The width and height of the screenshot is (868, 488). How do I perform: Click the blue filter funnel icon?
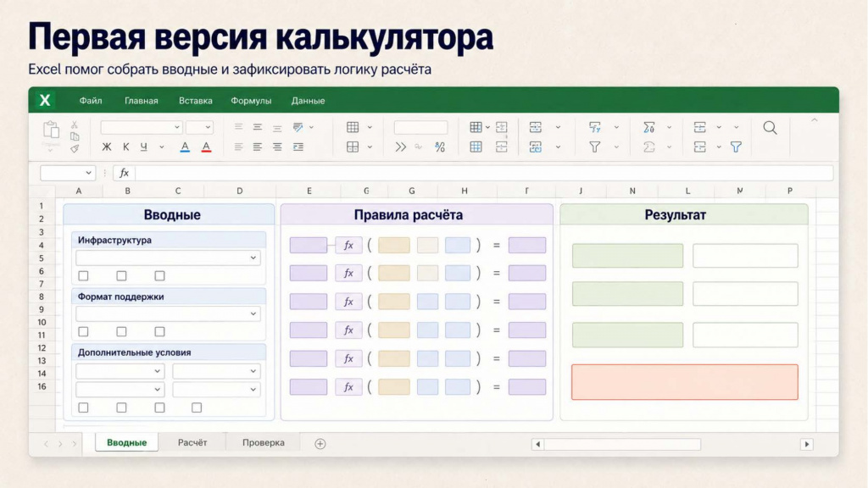point(736,147)
